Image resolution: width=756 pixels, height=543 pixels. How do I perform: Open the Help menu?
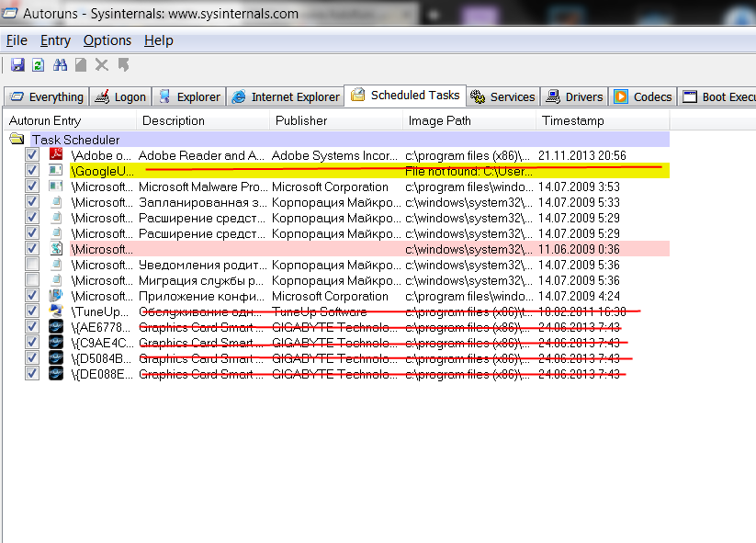pyautogui.click(x=159, y=40)
